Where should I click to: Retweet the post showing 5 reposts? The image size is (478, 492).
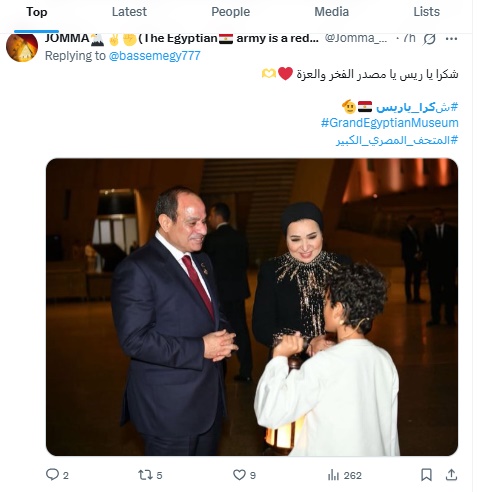coord(145,475)
